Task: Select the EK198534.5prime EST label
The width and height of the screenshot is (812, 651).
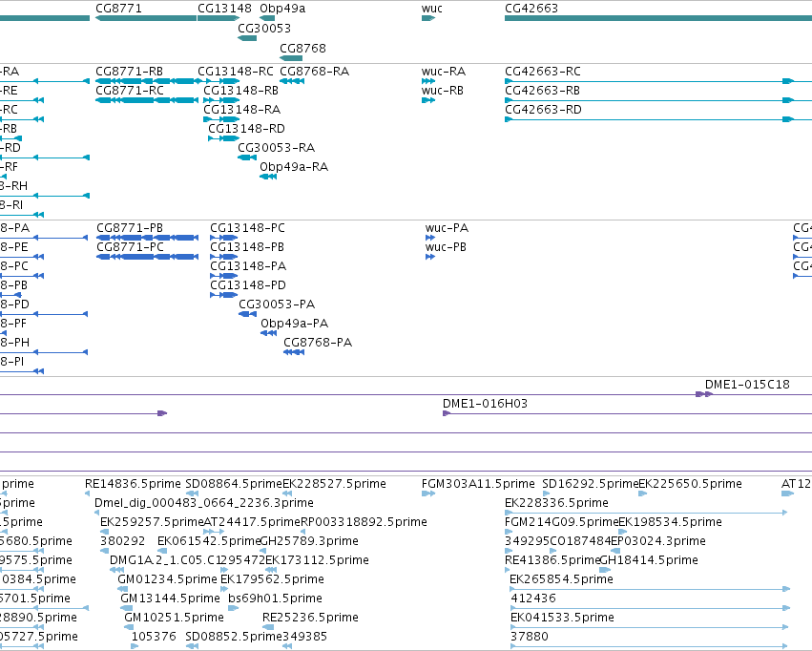Action: pyautogui.click(x=671, y=522)
